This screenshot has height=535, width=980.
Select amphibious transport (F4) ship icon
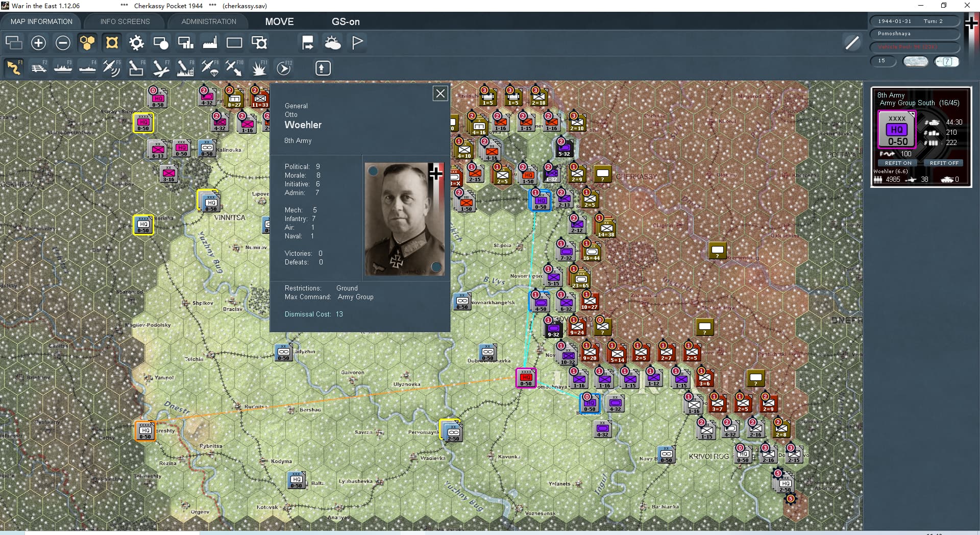pos(87,67)
